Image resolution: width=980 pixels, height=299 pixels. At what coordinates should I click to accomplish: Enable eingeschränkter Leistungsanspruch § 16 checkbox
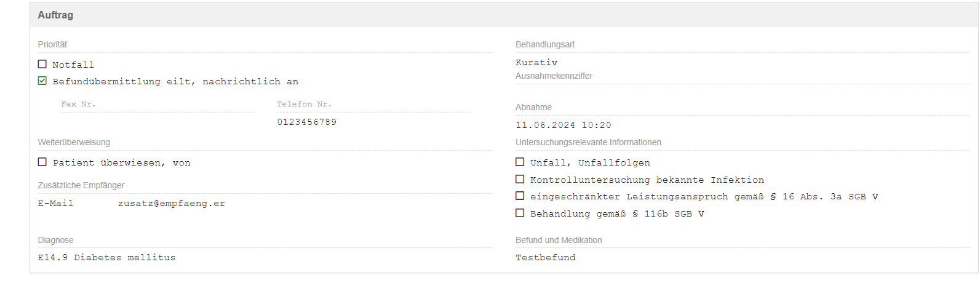[520, 196]
